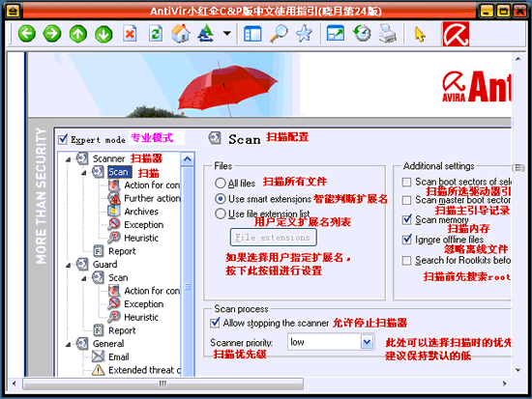Select the All files radio button
The image size is (532, 399).
click(221, 183)
